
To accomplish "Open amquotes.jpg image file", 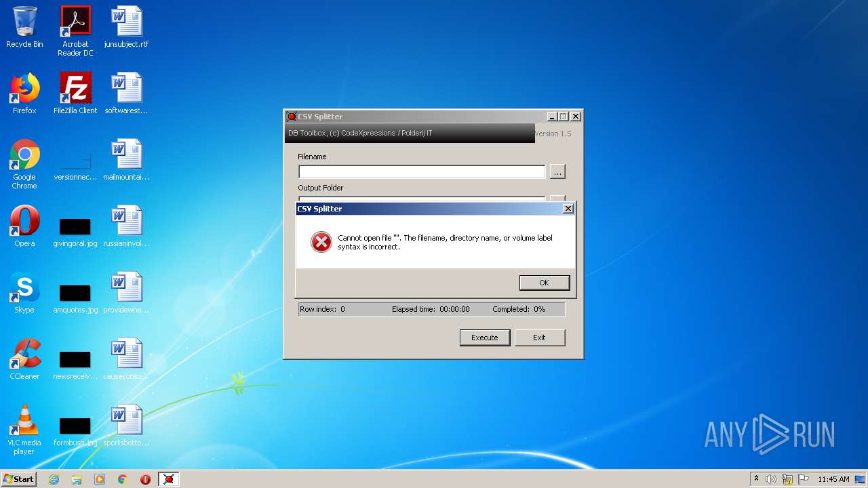I will pos(75,298).
